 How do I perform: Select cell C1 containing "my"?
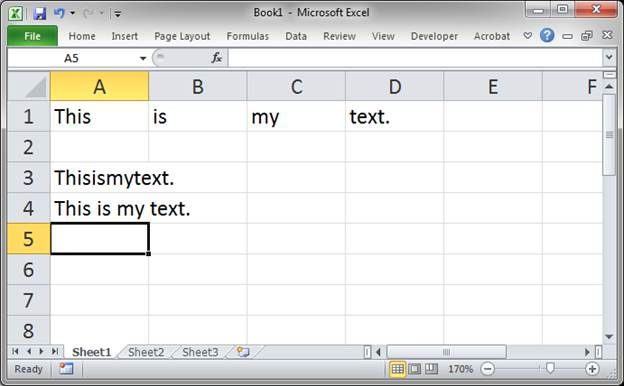296,116
